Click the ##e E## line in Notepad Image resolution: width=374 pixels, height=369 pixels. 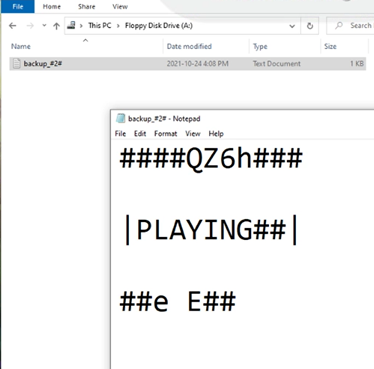point(178,301)
